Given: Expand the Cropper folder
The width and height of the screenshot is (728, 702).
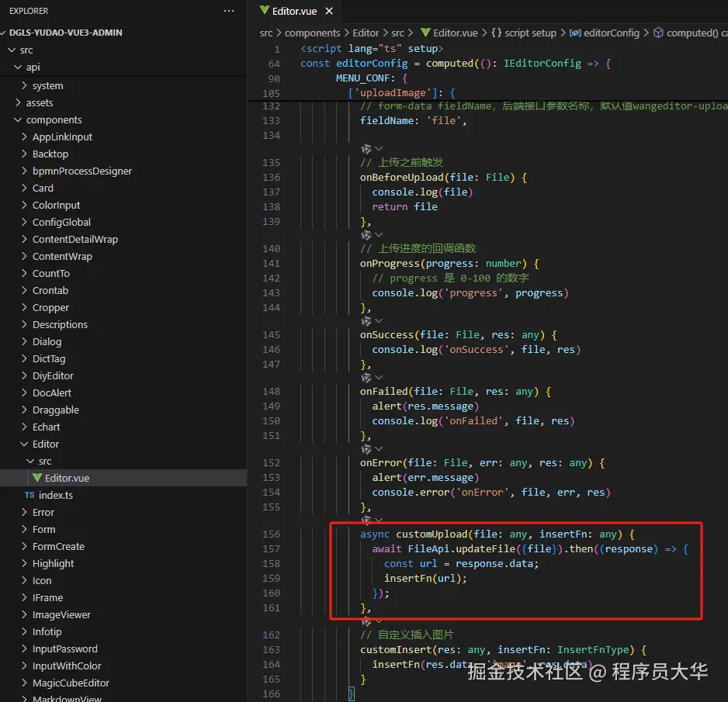Looking at the screenshot, I should [24, 307].
